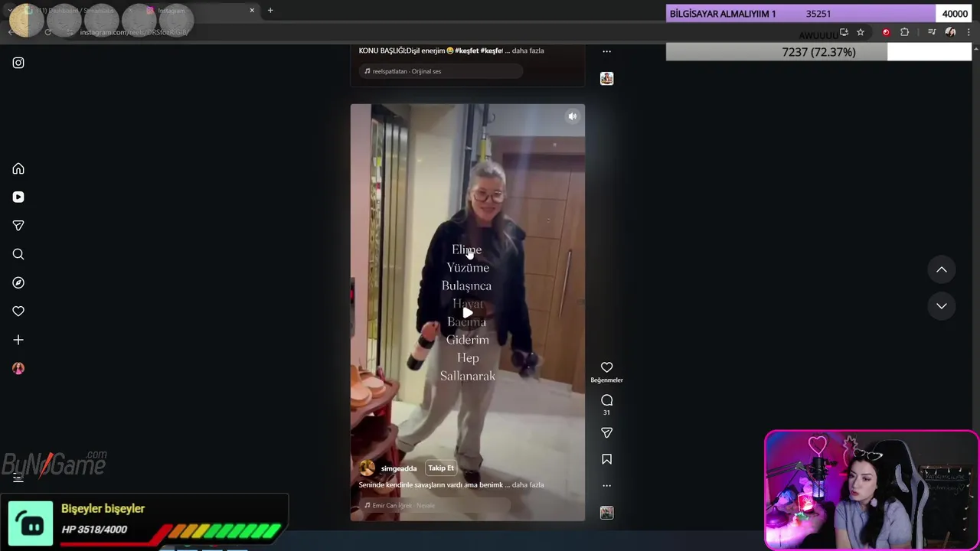Follow simgeadda with Takip Et button
The image size is (980, 551).
[441, 468]
